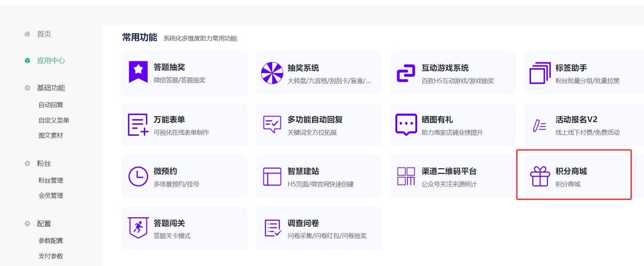Viewport: 644px width, 266px height.
Task: Open 参数配置 in the sidebar
Action: coord(51,241)
